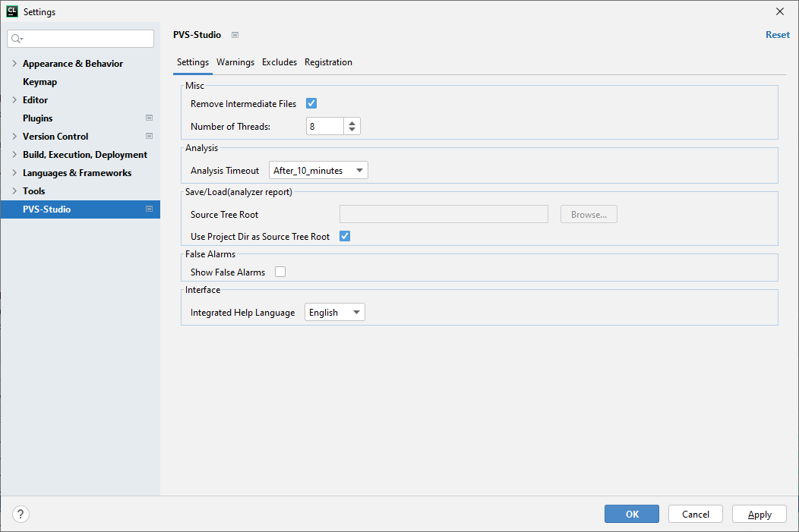
Task: Open Integrated Help Language dropdown
Action: click(x=335, y=313)
